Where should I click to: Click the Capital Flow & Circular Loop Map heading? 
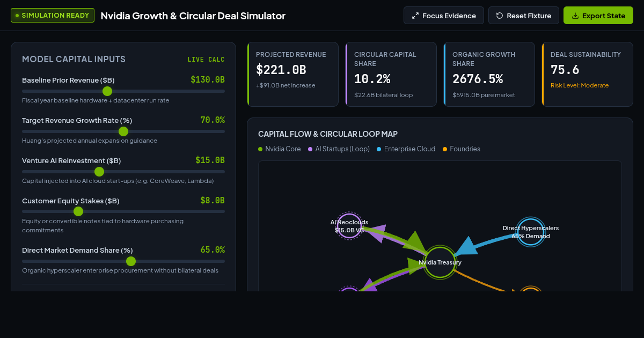click(328, 134)
